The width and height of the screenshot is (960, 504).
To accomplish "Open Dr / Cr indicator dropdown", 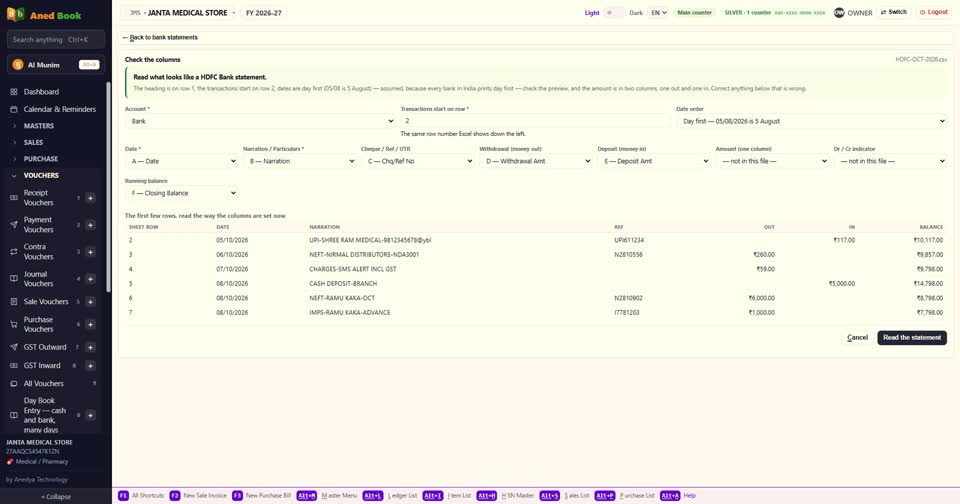I will pos(890,161).
